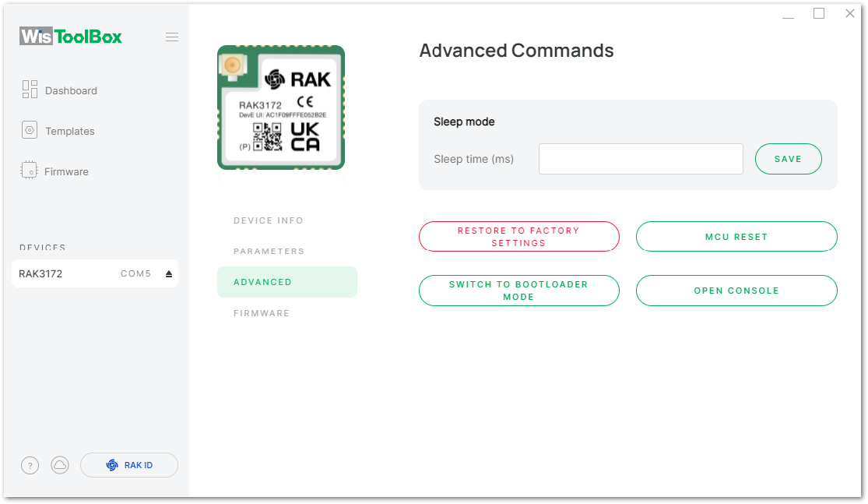The width and height of the screenshot is (868, 504).
Task: Click the MCU Reset button
Action: pos(736,237)
